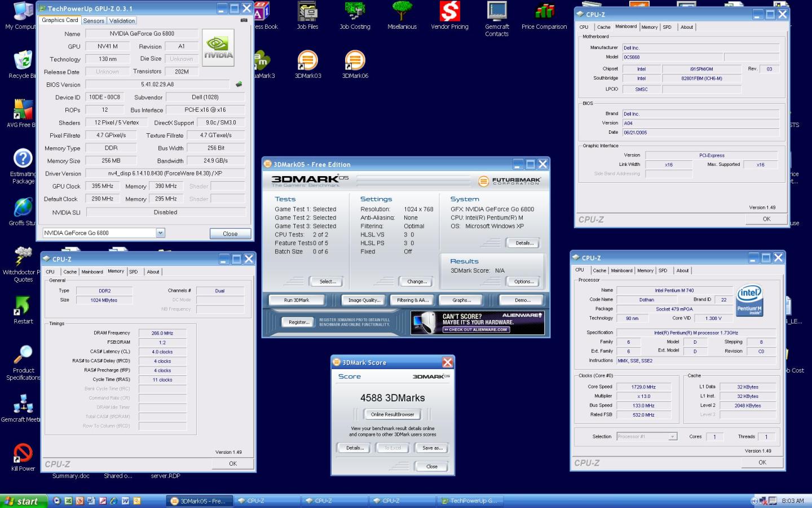812x508 pixels.
Task: Click the Details button under System
Action: 524,243
